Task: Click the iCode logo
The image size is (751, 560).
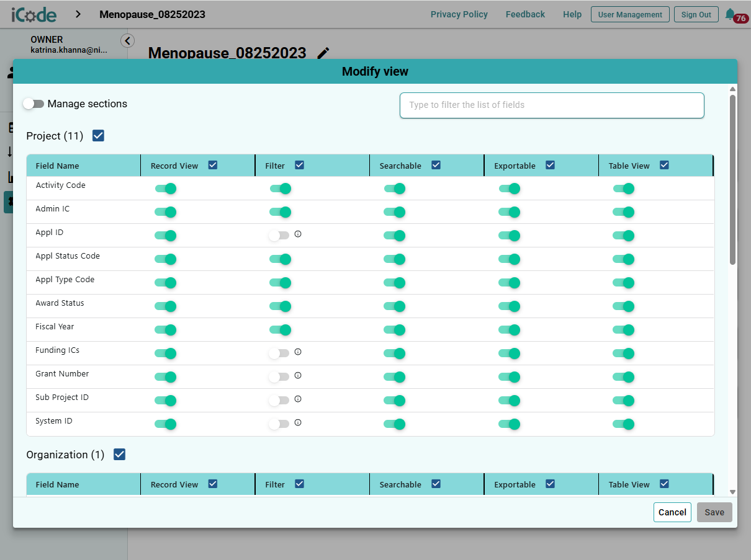Action: 34,14
